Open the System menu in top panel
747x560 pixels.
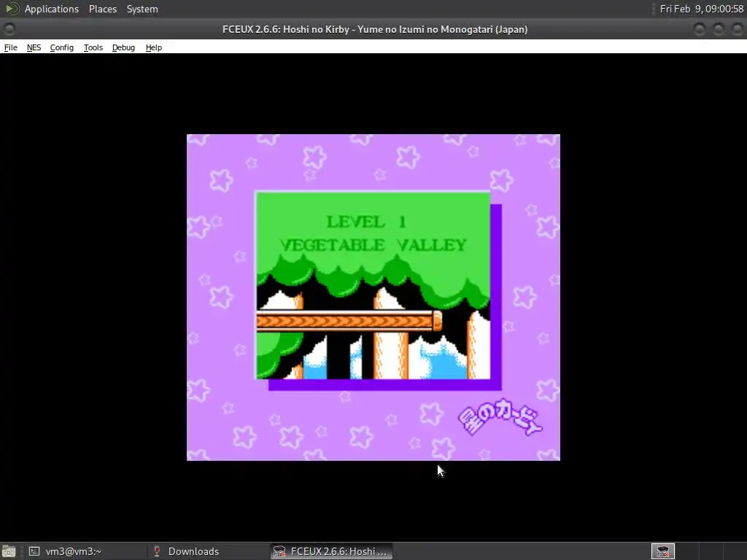click(x=142, y=9)
